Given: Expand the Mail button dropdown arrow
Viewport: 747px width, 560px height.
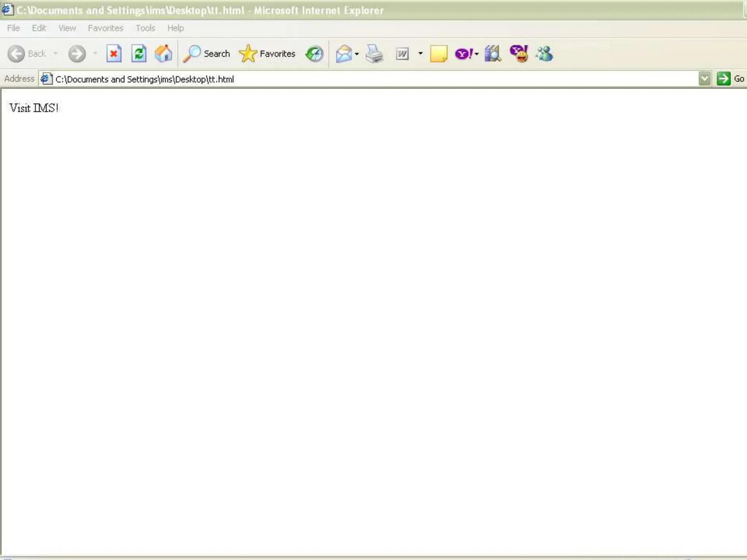Looking at the screenshot, I should pyautogui.click(x=357, y=54).
